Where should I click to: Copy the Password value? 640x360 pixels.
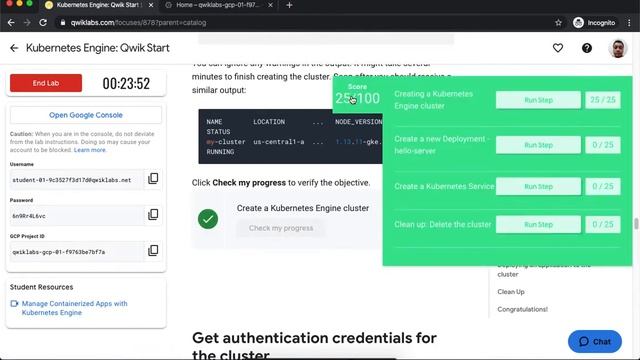(153, 214)
